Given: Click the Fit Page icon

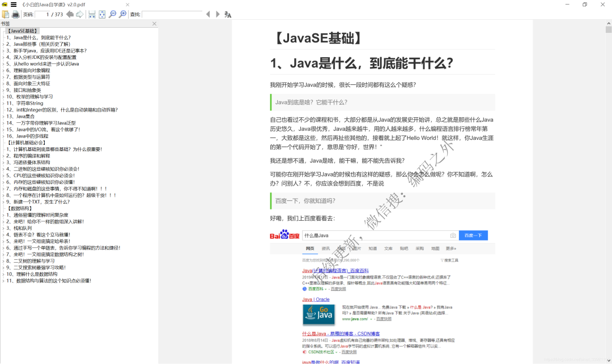Looking at the screenshot, I should pyautogui.click(x=102, y=14).
